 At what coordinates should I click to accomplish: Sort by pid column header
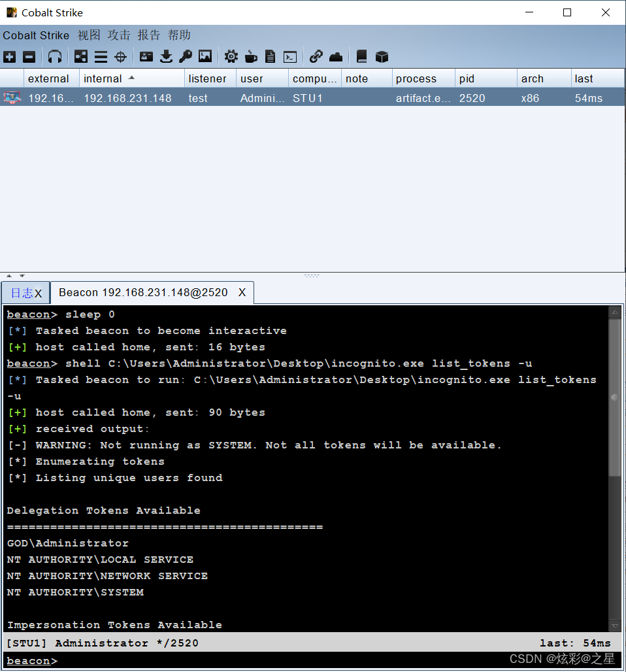486,79
